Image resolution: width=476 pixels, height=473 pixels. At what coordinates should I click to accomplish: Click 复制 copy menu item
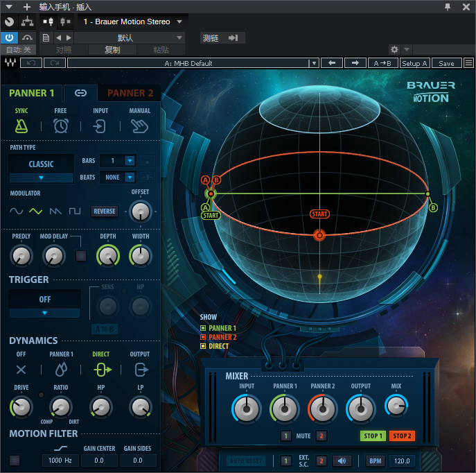click(x=112, y=49)
